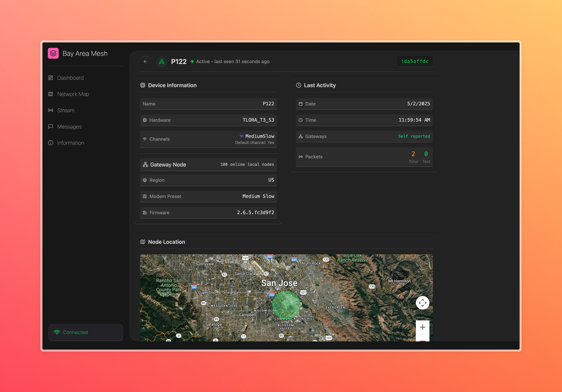562x392 pixels.
Task: Click the packets radio icon in Last Activity
Action: [x=301, y=156]
